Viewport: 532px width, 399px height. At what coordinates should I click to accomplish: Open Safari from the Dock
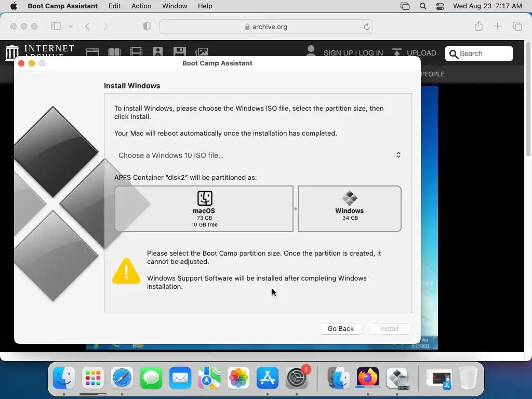point(122,378)
